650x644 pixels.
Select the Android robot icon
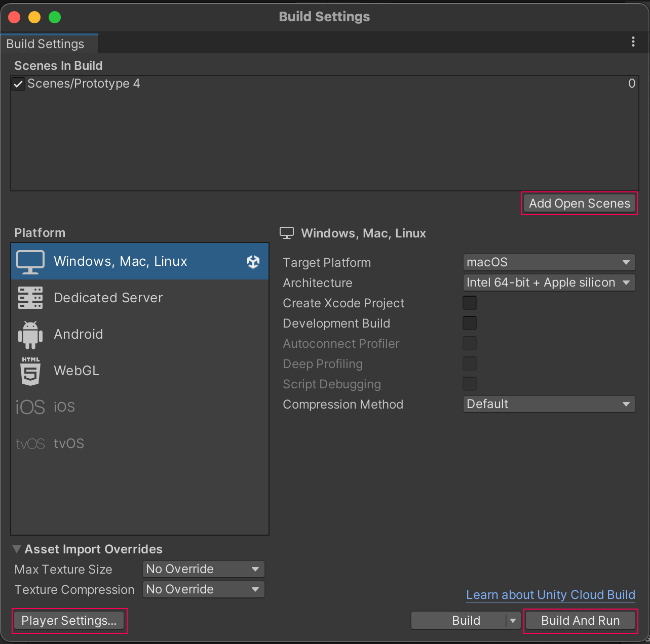tap(30, 335)
